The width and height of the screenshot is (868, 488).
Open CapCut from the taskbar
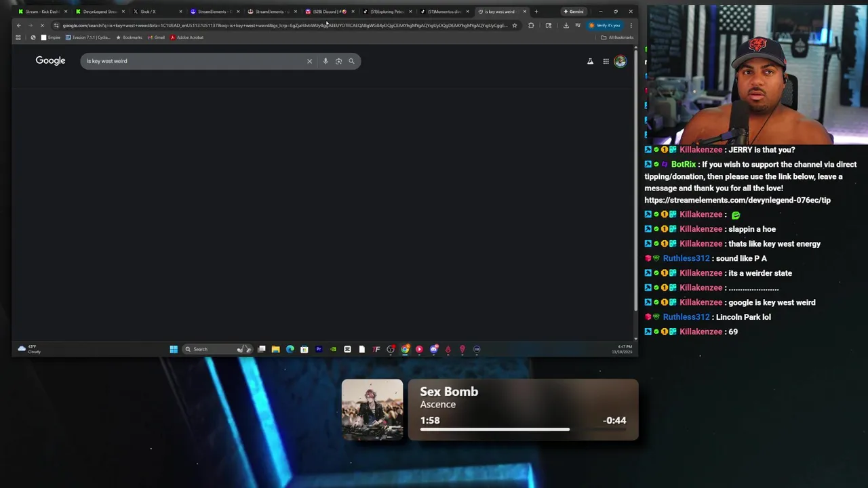pos(347,349)
